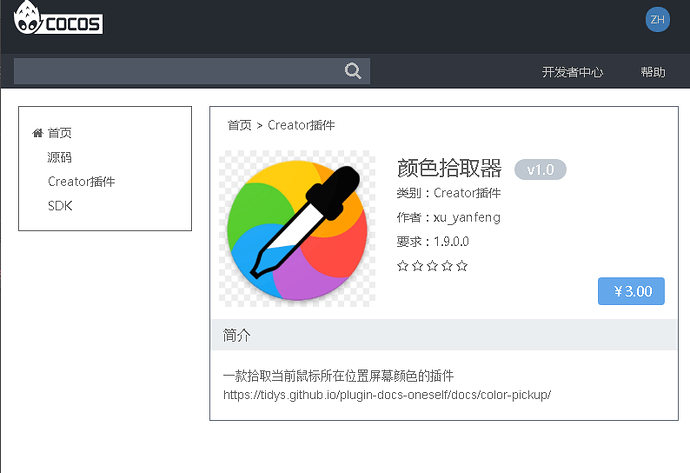Select Creator插件 in the sidebar
The image size is (690, 473).
(81, 182)
